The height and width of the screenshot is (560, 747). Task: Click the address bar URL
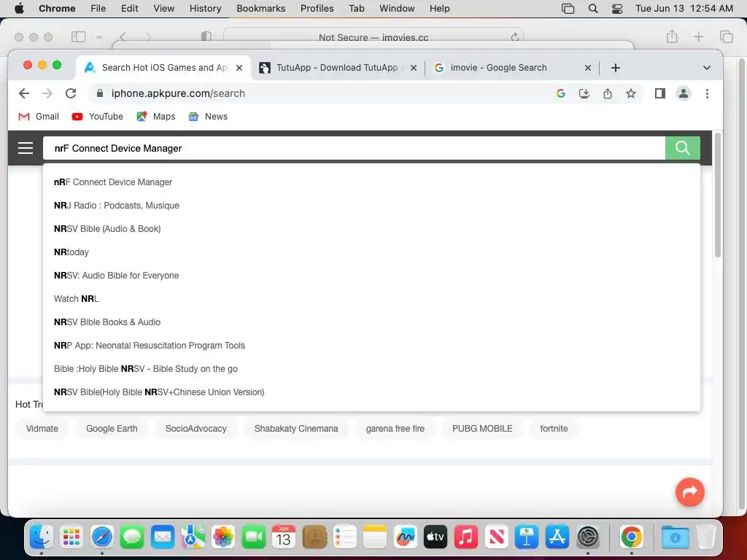coord(178,93)
